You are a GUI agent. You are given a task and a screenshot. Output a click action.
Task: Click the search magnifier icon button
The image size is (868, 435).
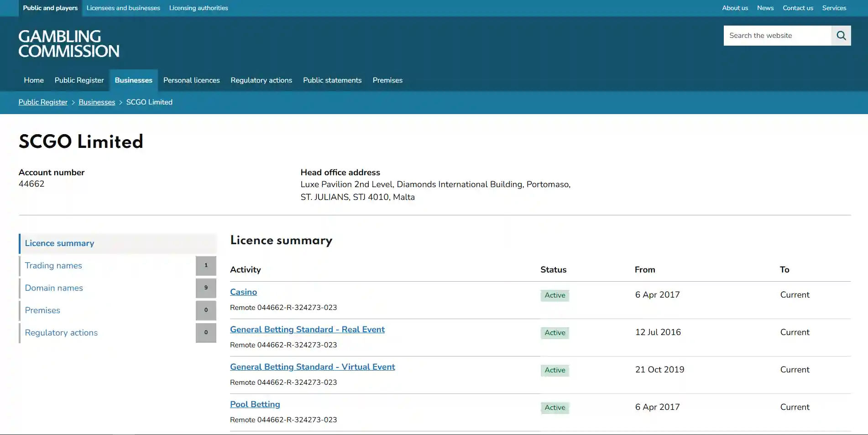(841, 36)
